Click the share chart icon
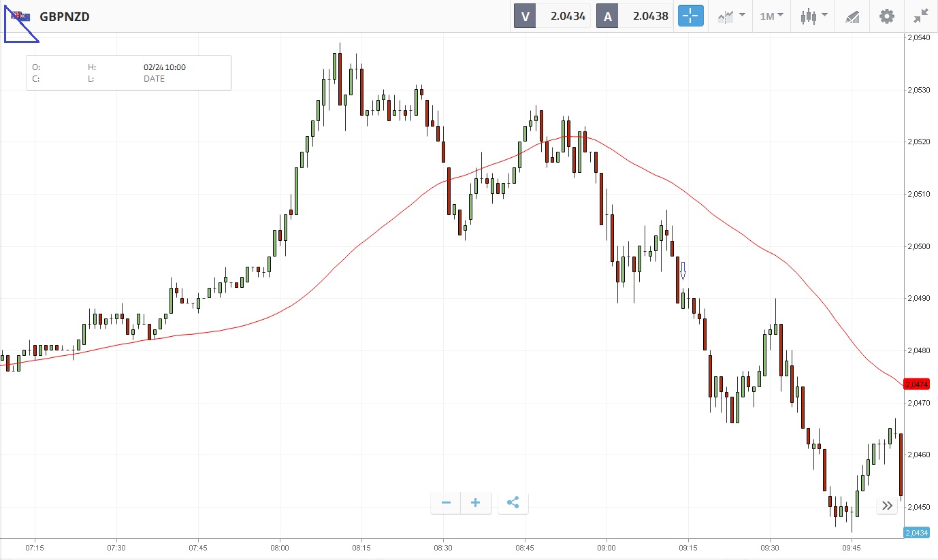Image resolution: width=938 pixels, height=560 pixels. click(x=513, y=503)
